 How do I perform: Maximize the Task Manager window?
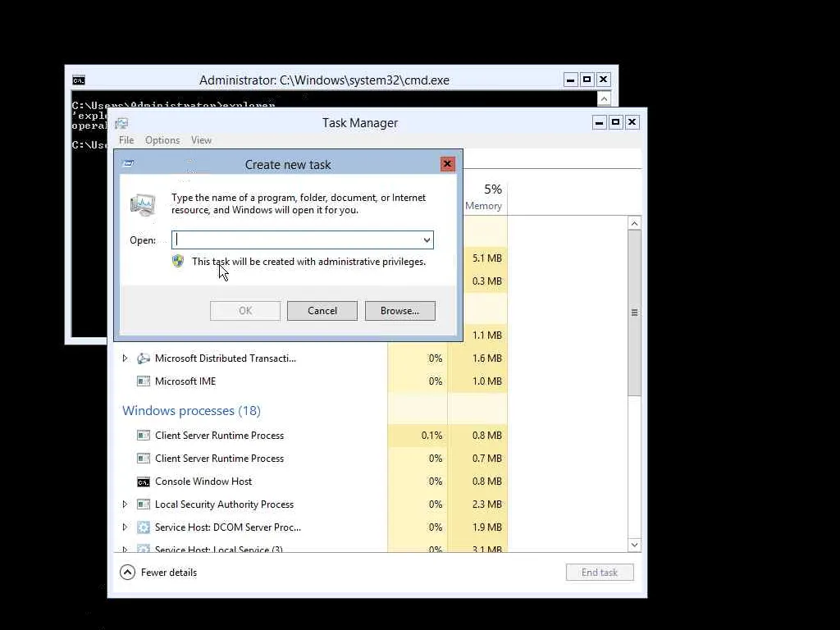click(615, 123)
